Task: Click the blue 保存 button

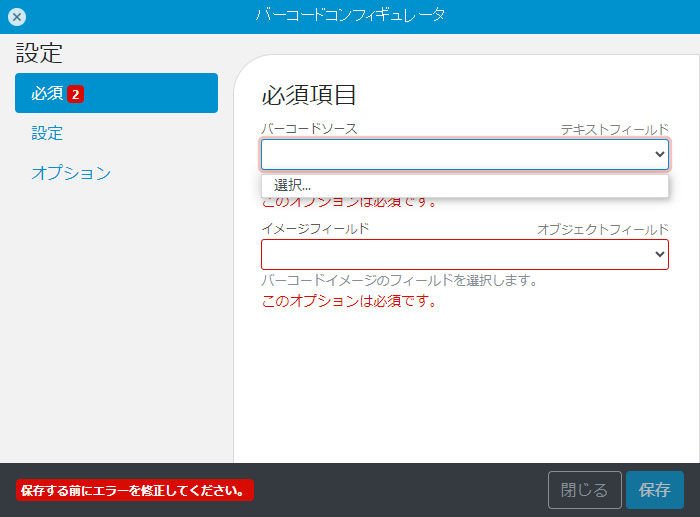Action: click(654, 490)
